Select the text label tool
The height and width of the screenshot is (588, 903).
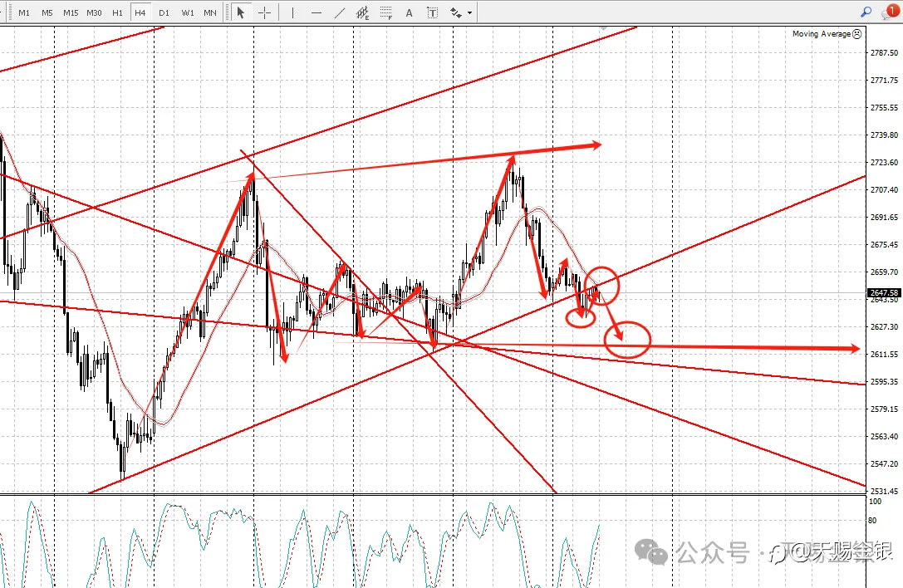click(x=433, y=12)
